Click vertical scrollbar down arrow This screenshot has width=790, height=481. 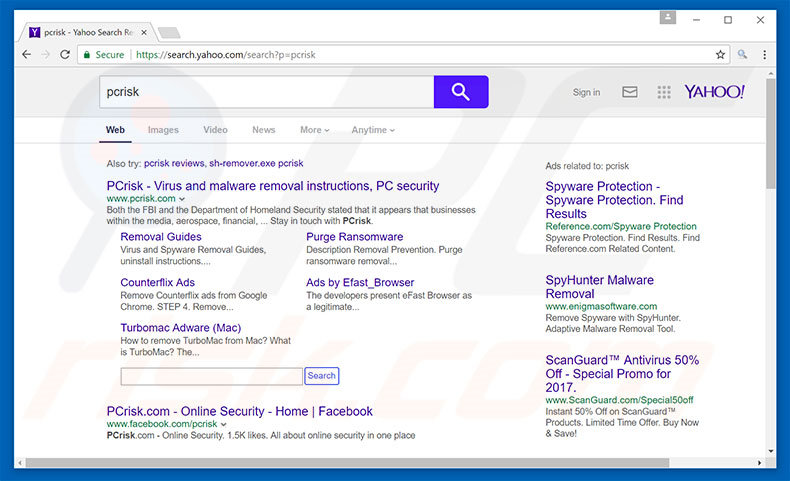click(771, 451)
